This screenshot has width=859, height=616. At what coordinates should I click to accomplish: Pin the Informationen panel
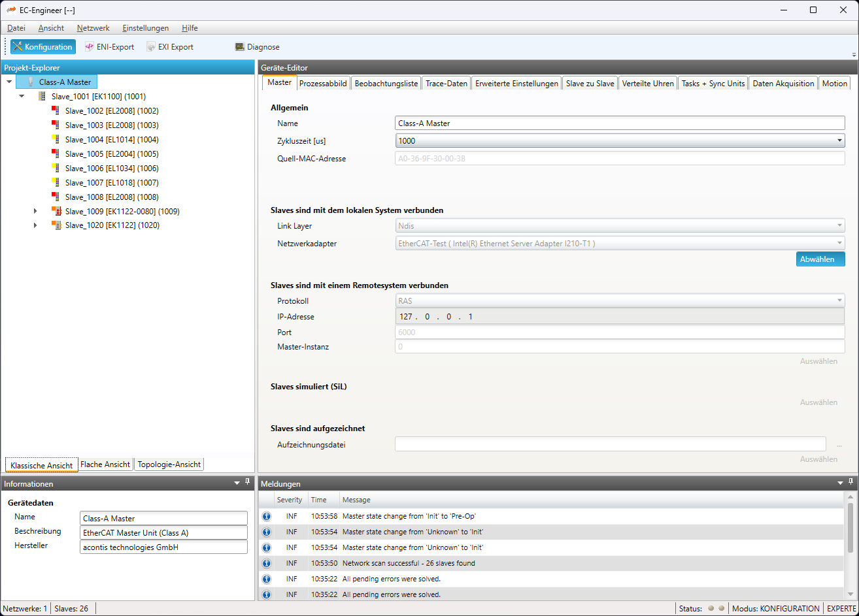247,482
